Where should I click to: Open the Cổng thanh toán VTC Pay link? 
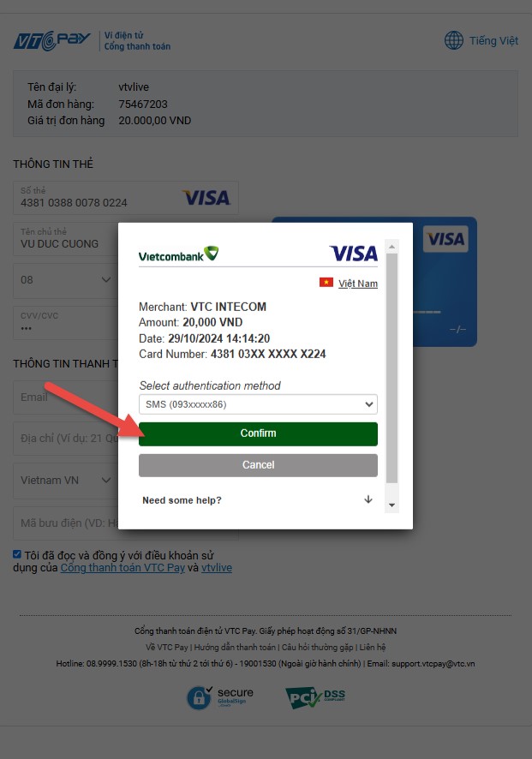123,568
